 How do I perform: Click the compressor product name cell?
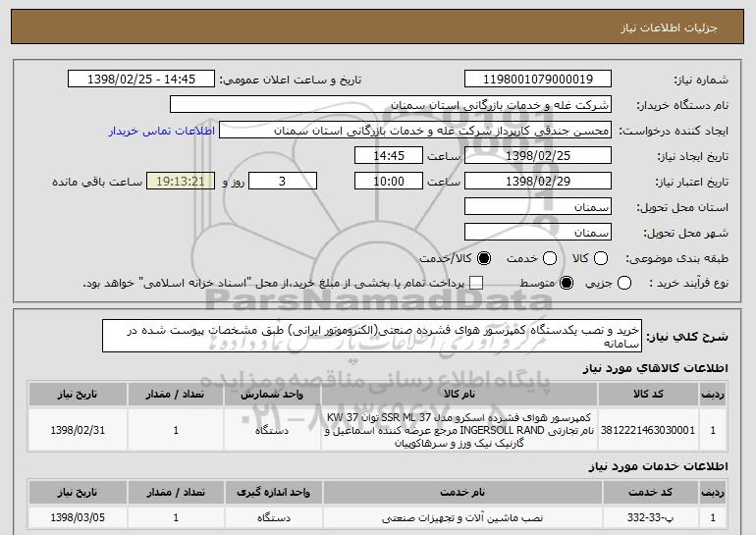coord(459,430)
